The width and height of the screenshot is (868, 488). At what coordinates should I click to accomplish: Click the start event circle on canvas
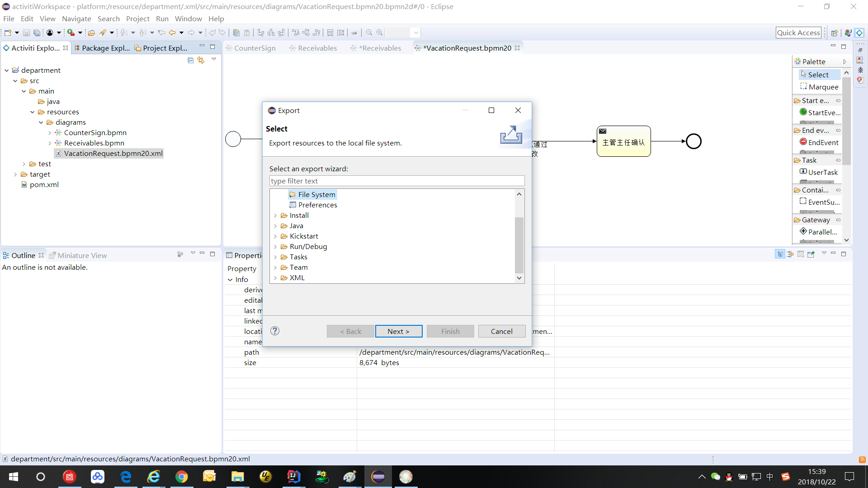tap(233, 139)
